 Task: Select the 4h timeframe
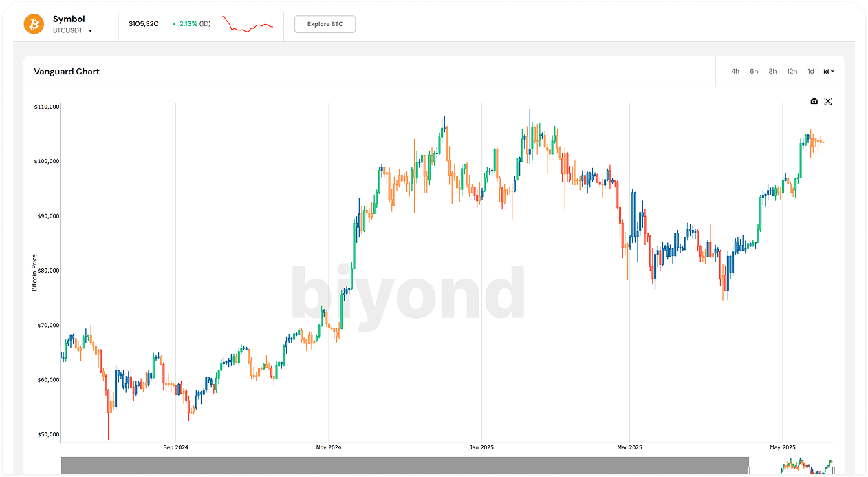735,72
